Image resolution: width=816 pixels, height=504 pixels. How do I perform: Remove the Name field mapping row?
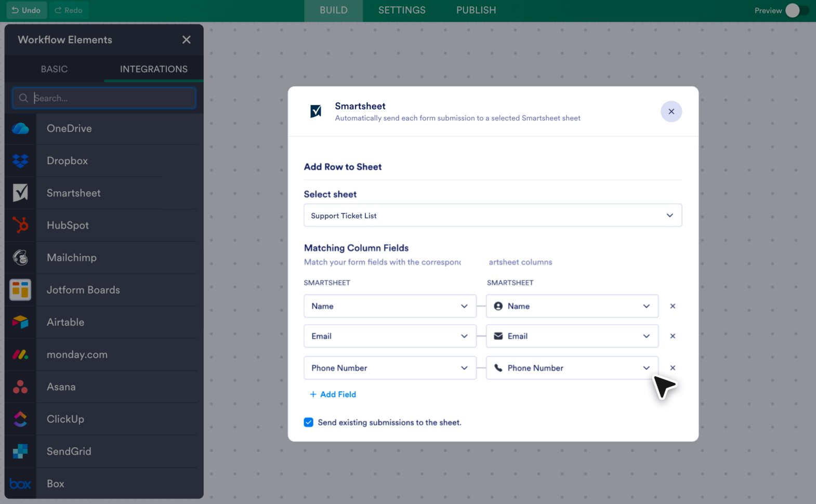[x=673, y=306]
